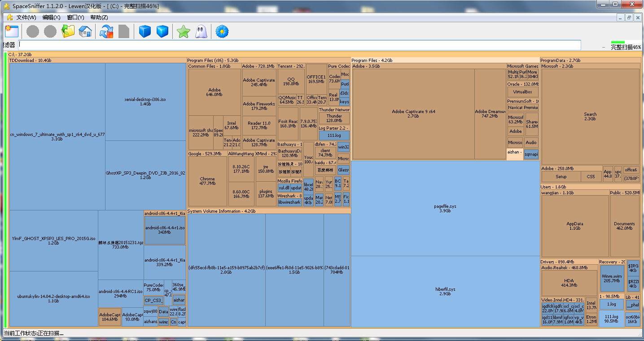Image resolution: width=644 pixels, height=341 pixels.
Task: Open the 帮助(Z) menu
Action: (x=99, y=17)
